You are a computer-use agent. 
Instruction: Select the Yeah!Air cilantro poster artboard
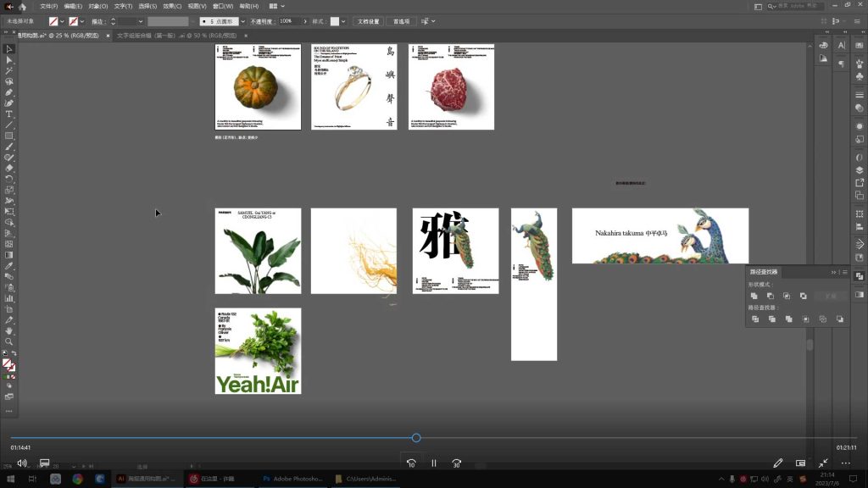point(258,351)
